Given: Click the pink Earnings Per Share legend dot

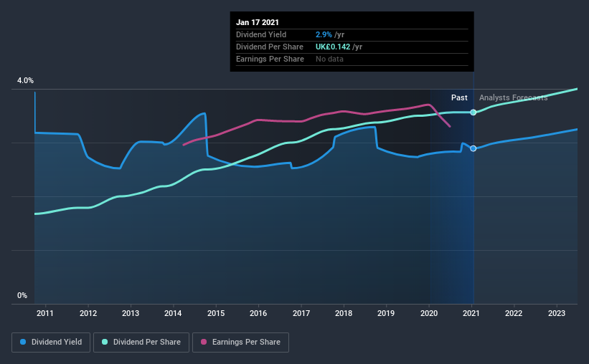Looking at the screenshot, I should 204,342.
